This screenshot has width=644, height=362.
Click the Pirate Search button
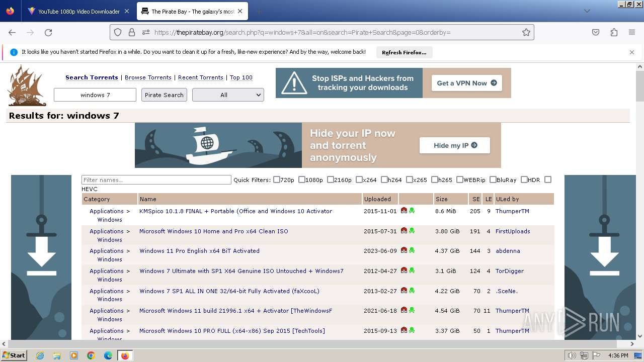pos(164,95)
